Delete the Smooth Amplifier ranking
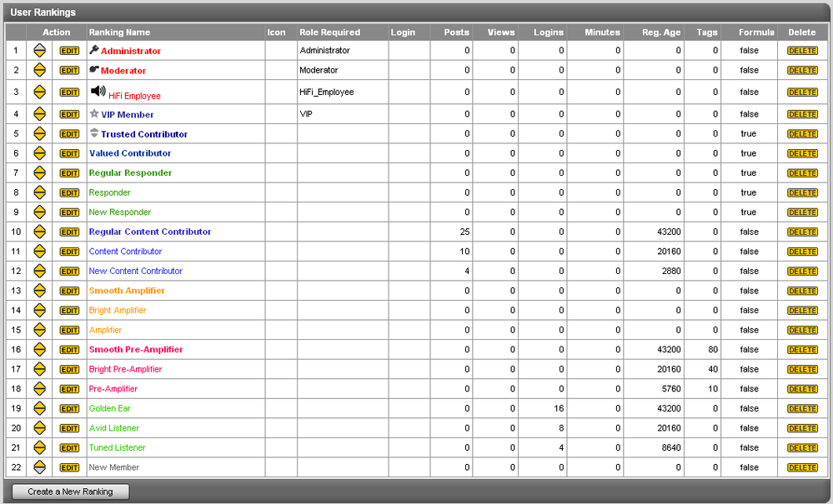 802,292
